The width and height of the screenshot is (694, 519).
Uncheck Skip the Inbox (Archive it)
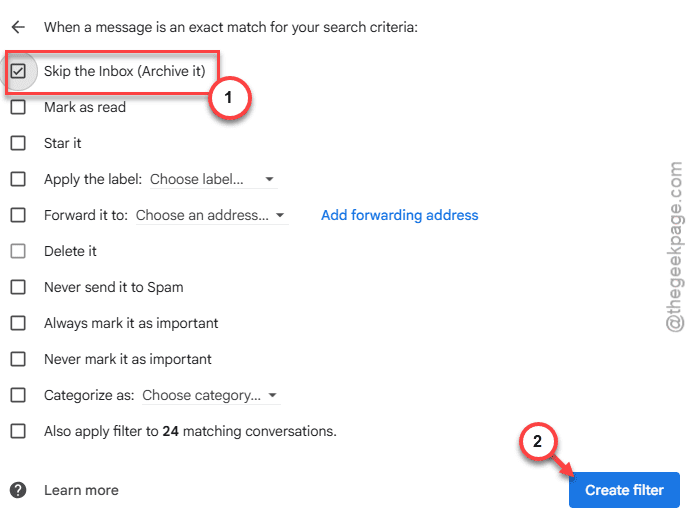click(18, 71)
